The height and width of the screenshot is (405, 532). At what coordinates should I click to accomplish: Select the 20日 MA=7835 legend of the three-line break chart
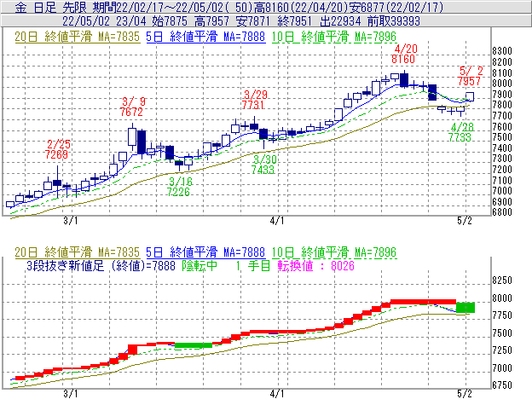77,252
